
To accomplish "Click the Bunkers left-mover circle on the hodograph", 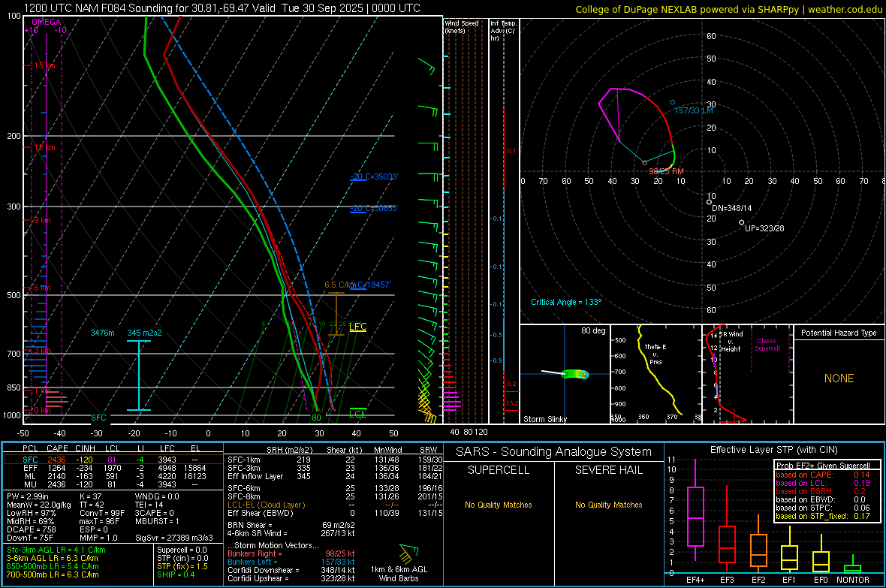I will [672, 102].
